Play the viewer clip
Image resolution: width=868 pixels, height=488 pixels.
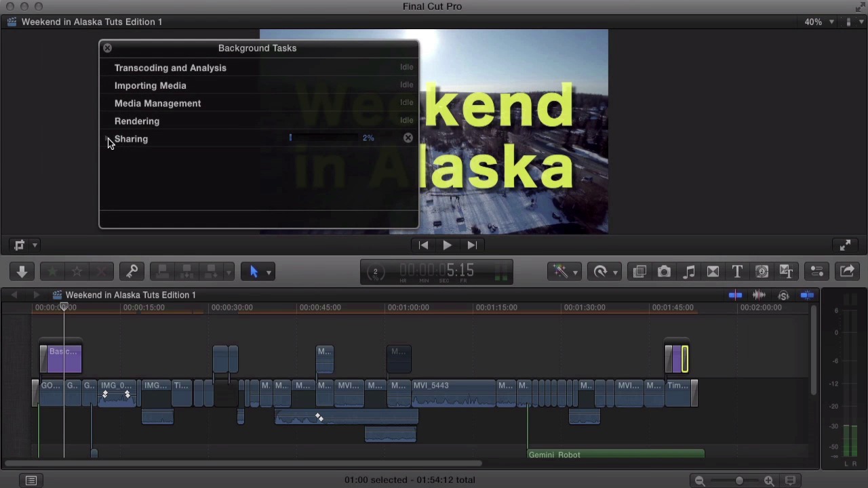coord(447,245)
